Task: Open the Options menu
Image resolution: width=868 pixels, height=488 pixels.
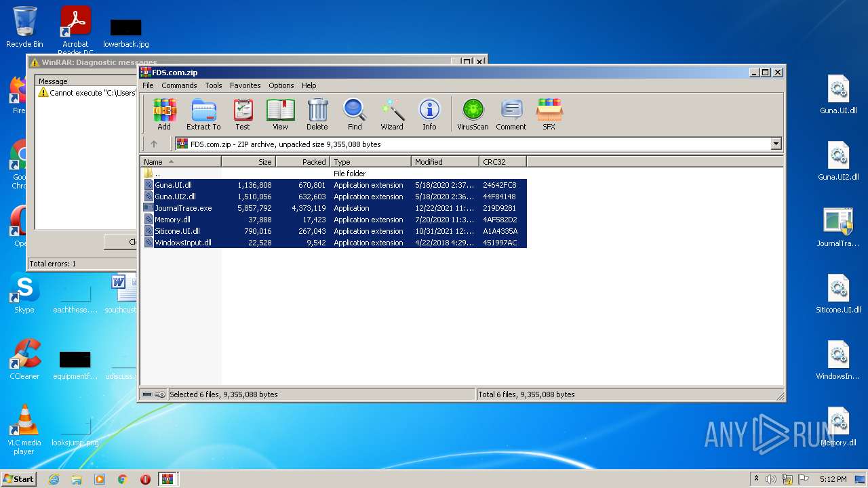Action: (x=281, y=85)
